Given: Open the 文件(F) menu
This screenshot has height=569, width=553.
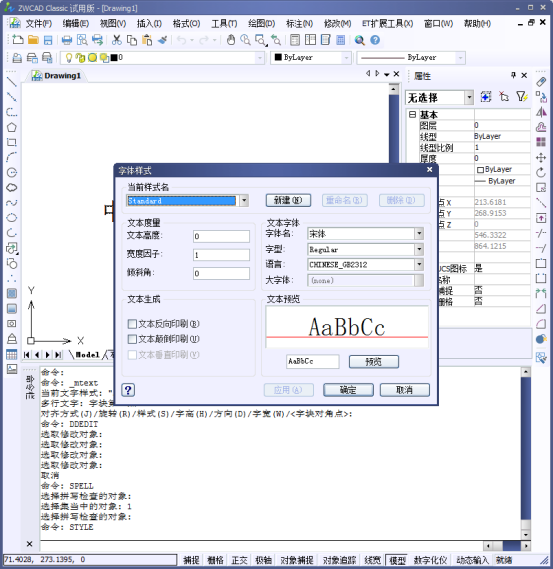Looking at the screenshot, I should click(38, 24).
